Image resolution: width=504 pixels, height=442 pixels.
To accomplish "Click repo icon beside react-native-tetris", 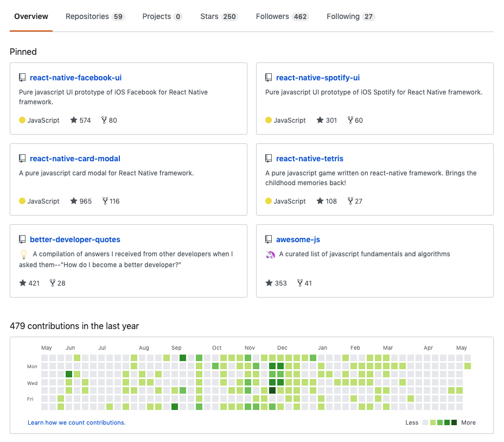I will (269, 159).
